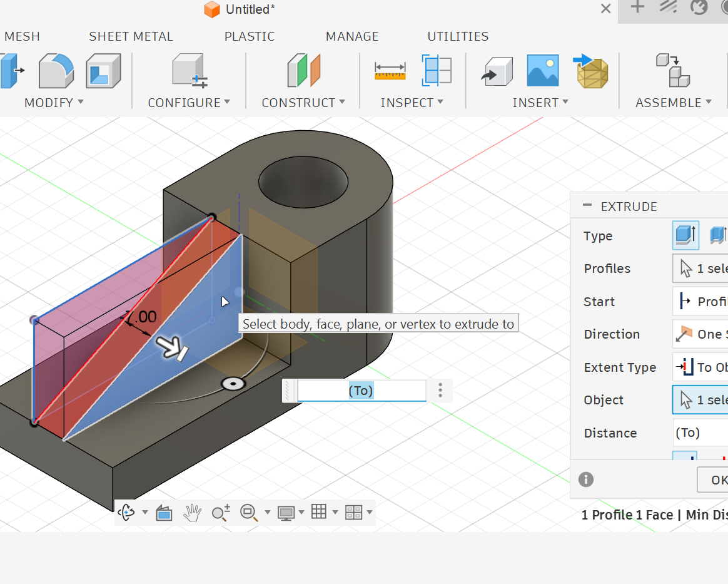Image resolution: width=728 pixels, height=584 pixels.
Task: Click the Zoom magnifier tool
Action: (221, 513)
